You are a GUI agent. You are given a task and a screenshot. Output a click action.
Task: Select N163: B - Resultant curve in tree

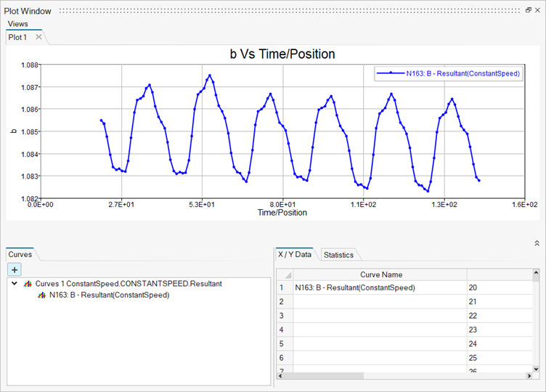[109, 295]
